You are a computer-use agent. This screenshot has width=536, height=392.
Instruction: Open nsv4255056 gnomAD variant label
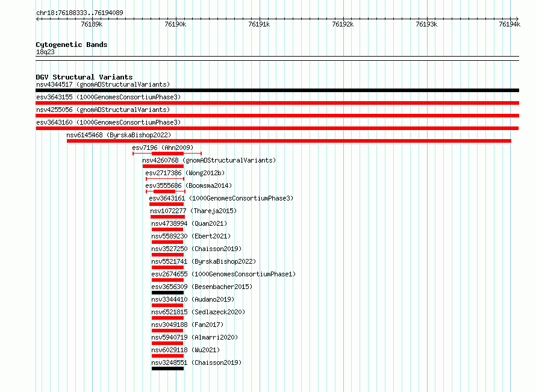pyautogui.click(x=103, y=110)
